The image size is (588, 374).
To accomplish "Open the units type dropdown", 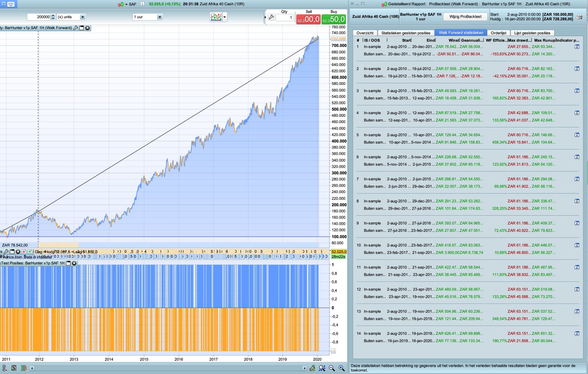I will click(82, 17).
